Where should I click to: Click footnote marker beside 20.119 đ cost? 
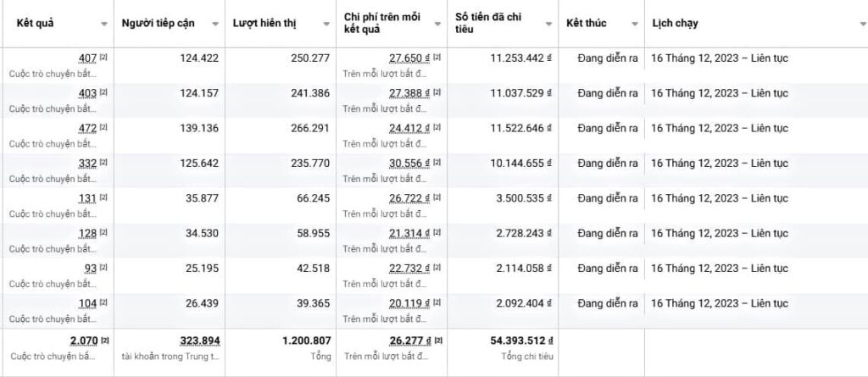point(437,302)
